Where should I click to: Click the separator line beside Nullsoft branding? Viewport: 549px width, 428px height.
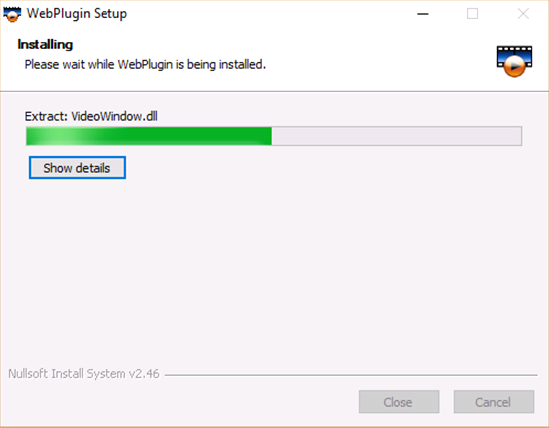click(x=351, y=375)
